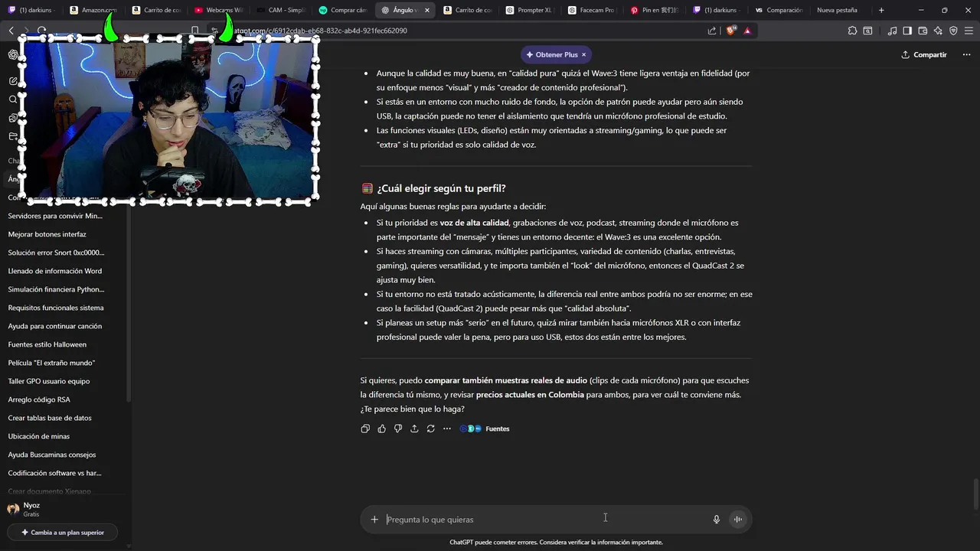
Task: Open media playlist music note icon
Action: [892, 31]
